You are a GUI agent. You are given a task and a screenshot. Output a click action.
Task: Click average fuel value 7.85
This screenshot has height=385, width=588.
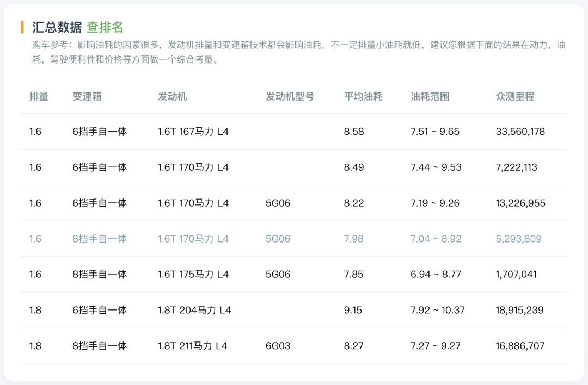point(354,274)
